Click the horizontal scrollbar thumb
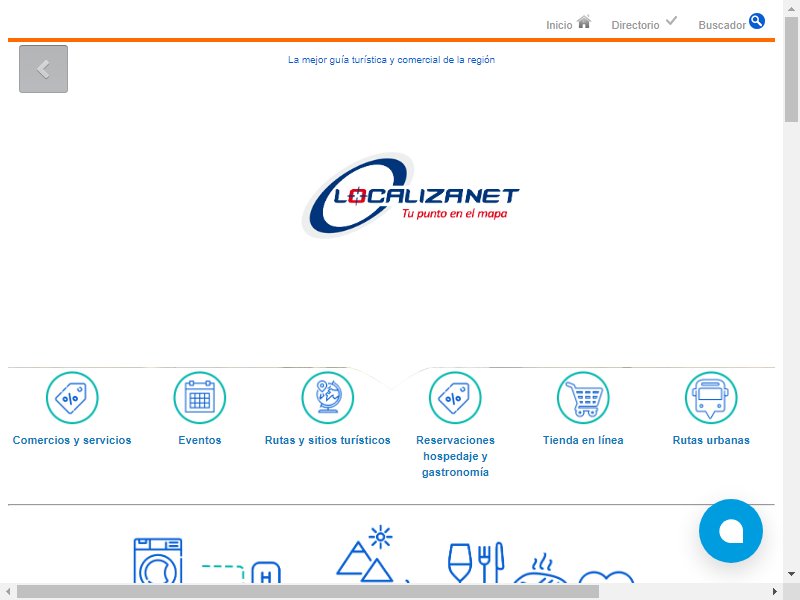This screenshot has height=600, width=800. pyautogui.click(x=308, y=591)
